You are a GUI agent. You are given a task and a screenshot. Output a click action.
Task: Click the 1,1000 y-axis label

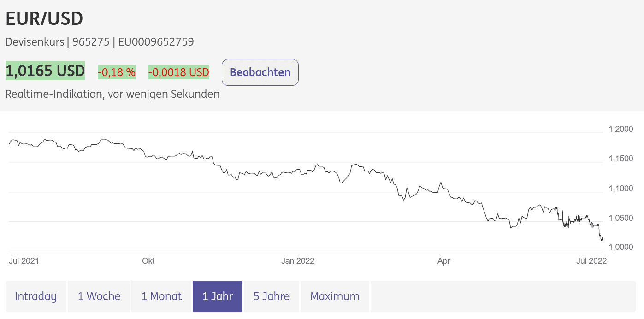pyautogui.click(x=621, y=189)
